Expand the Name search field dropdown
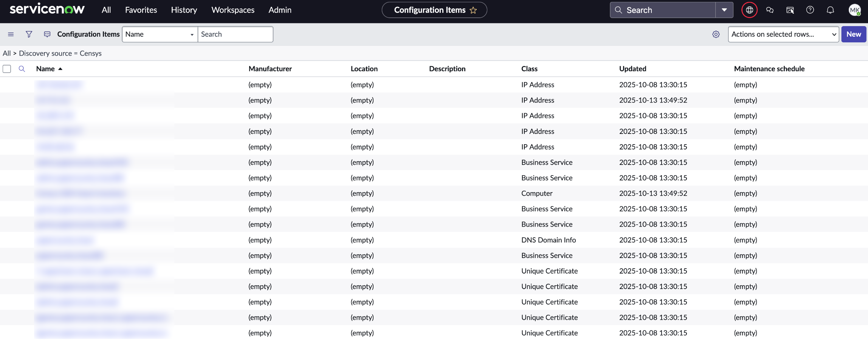 tap(160, 34)
